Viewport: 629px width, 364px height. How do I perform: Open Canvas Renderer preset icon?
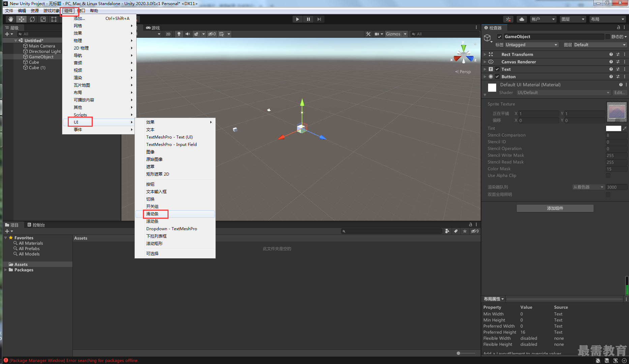618,62
